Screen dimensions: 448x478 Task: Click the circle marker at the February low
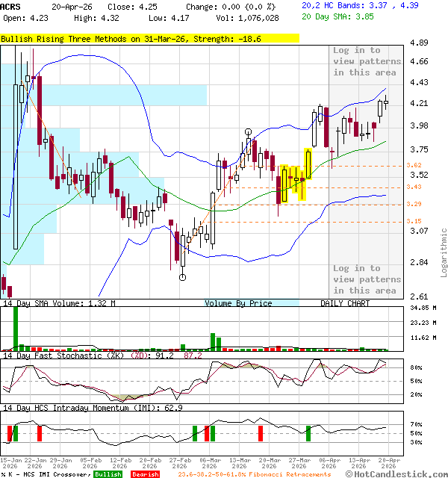(182, 277)
